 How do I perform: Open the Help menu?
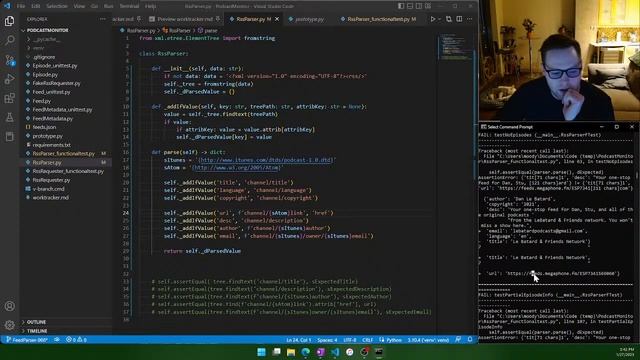(x=151, y=6)
